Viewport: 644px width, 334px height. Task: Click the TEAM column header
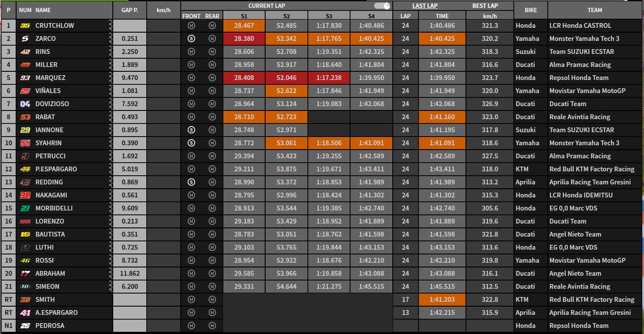[596, 10]
